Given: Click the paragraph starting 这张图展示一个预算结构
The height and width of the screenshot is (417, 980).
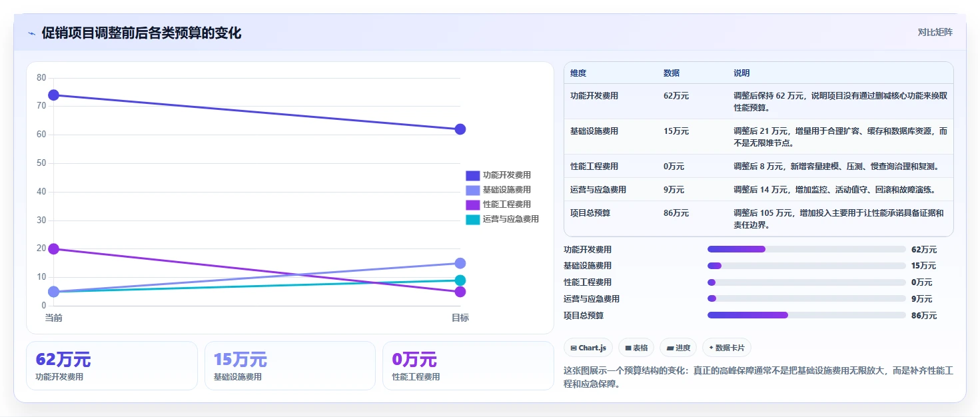Looking at the screenshot, I should coord(759,377).
